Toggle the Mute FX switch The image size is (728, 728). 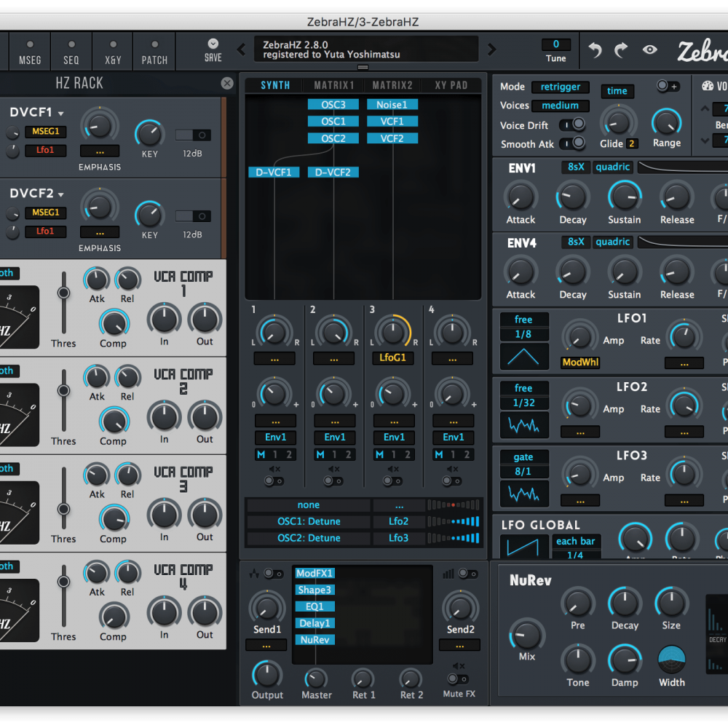(457, 678)
